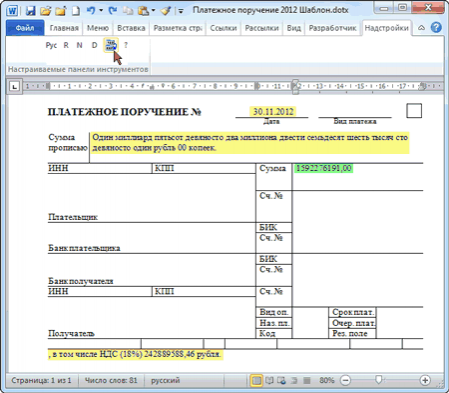Click the Плательщик label in the form

click(73, 217)
